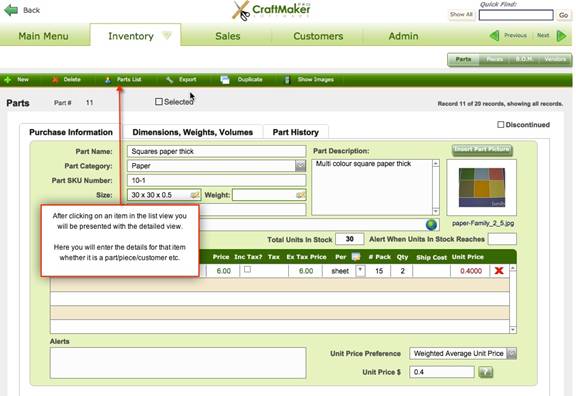
Task: Go to next record with green arrow
Action: pos(561,36)
